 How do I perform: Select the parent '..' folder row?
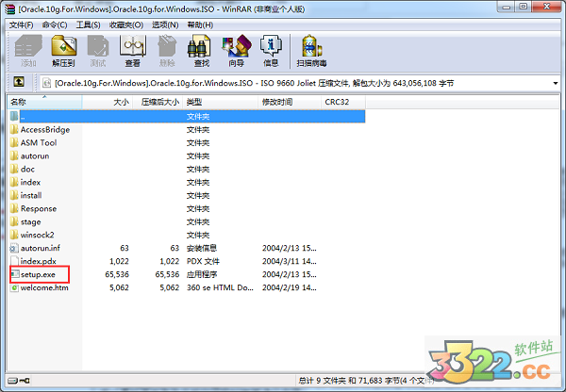pyautogui.click(x=186, y=117)
